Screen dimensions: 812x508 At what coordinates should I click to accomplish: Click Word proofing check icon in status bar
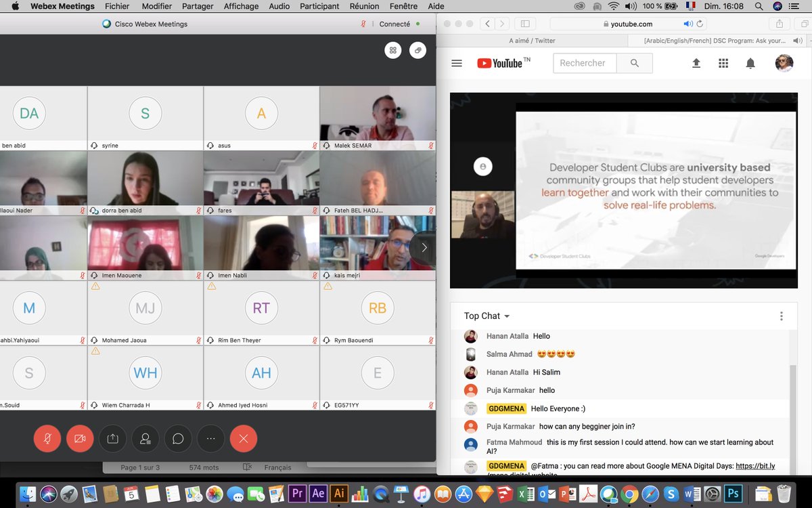click(247, 467)
